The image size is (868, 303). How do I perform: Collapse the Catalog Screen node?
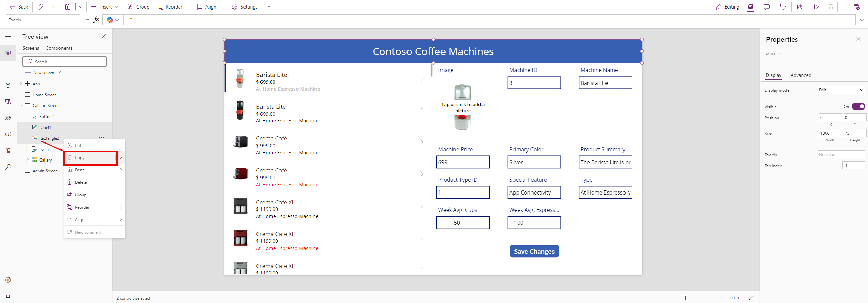coord(21,105)
